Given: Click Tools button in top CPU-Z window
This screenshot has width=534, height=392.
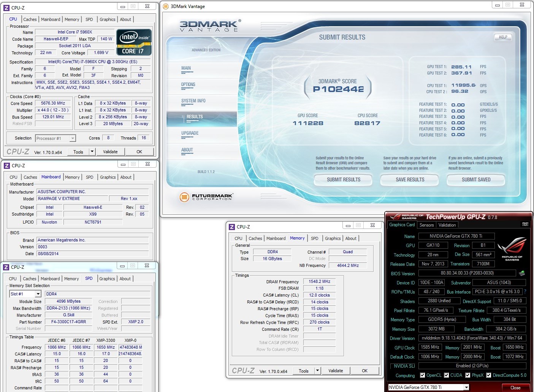Looking at the screenshot, I should coord(78,152).
